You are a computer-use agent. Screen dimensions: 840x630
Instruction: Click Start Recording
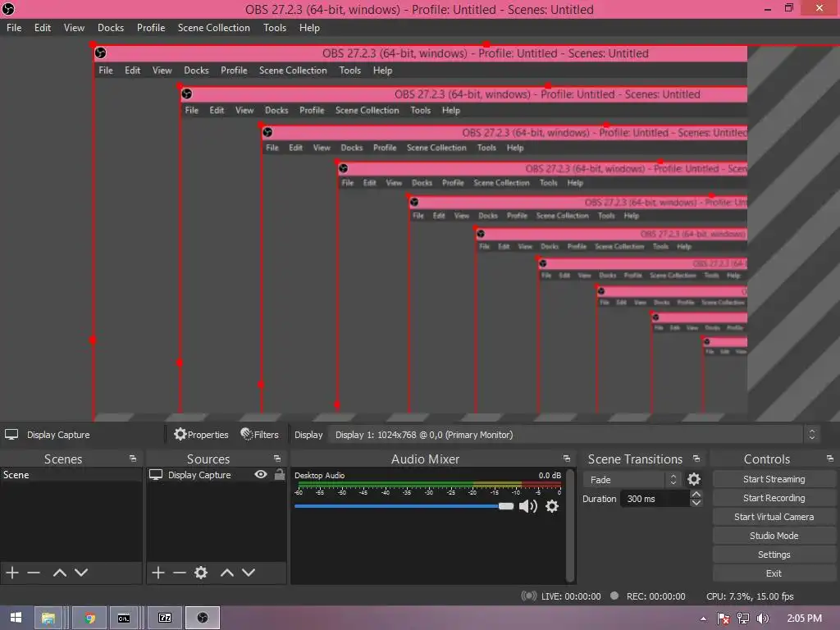click(774, 498)
